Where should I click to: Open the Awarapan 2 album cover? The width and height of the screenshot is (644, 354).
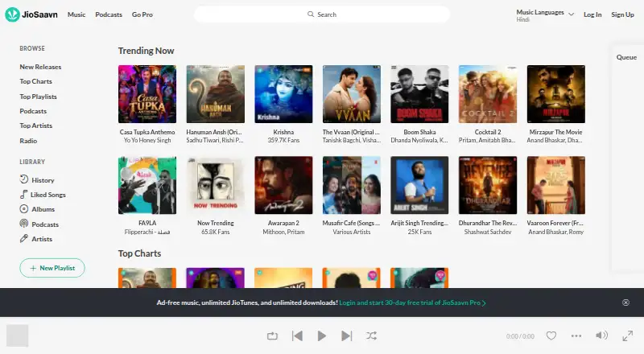[x=283, y=185]
